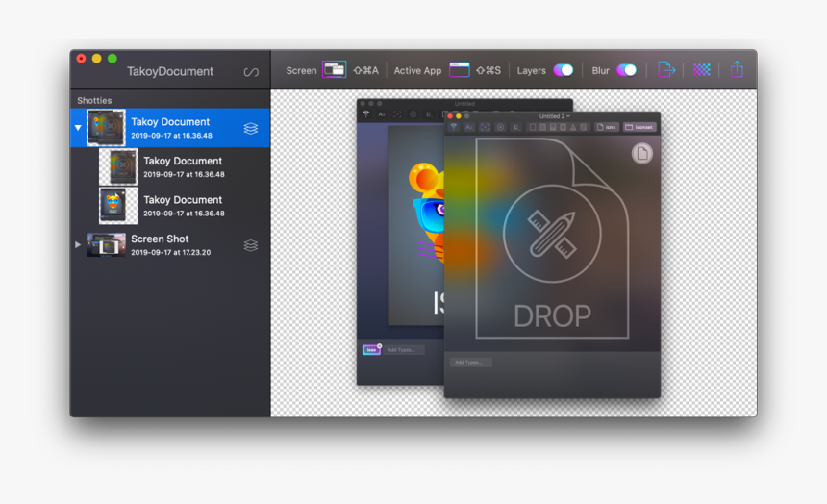
Task: Click the Active App capture icon
Action: point(460,70)
